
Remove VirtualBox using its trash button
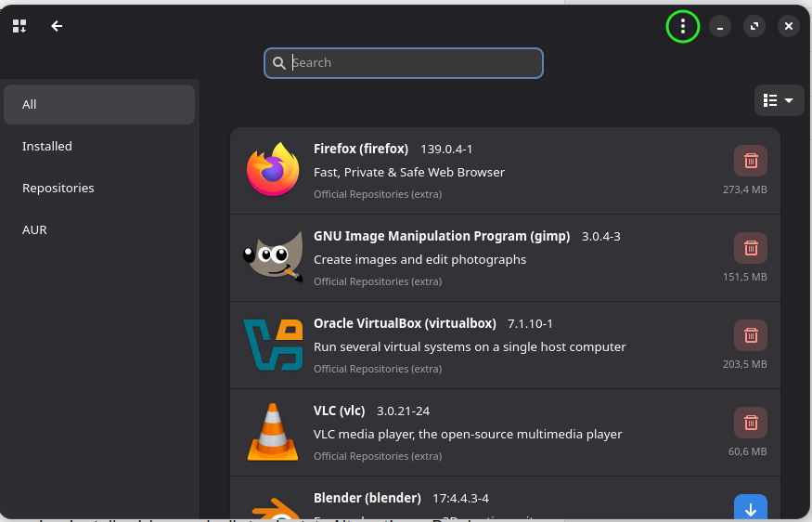pyautogui.click(x=751, y=335)
